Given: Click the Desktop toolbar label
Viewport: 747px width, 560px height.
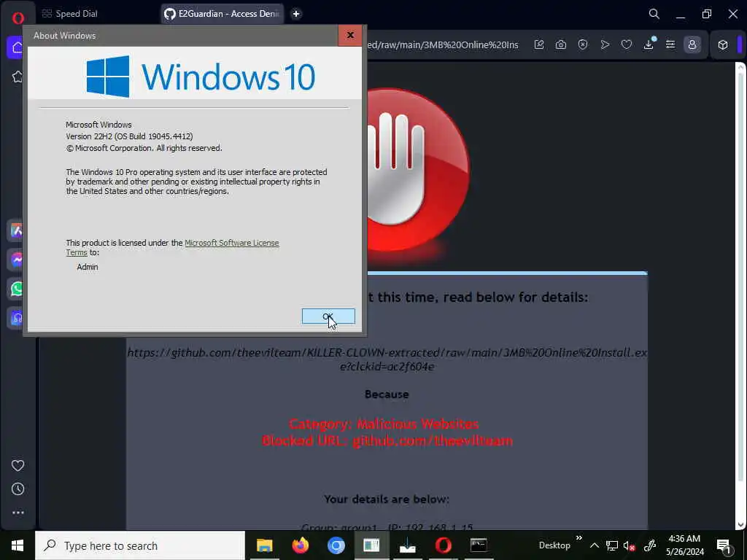Looking at the screenshot, I should [554, 545].
